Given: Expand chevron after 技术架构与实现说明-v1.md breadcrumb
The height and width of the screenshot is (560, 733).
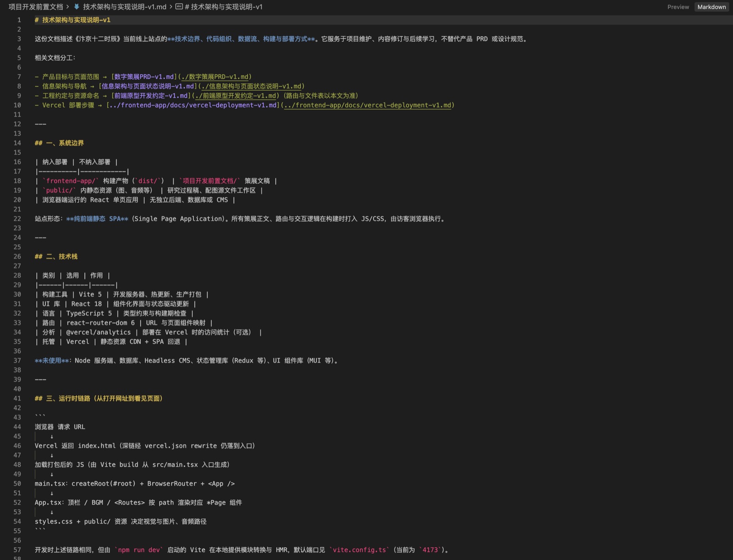Looking at the screenshot, I should 171,7.
